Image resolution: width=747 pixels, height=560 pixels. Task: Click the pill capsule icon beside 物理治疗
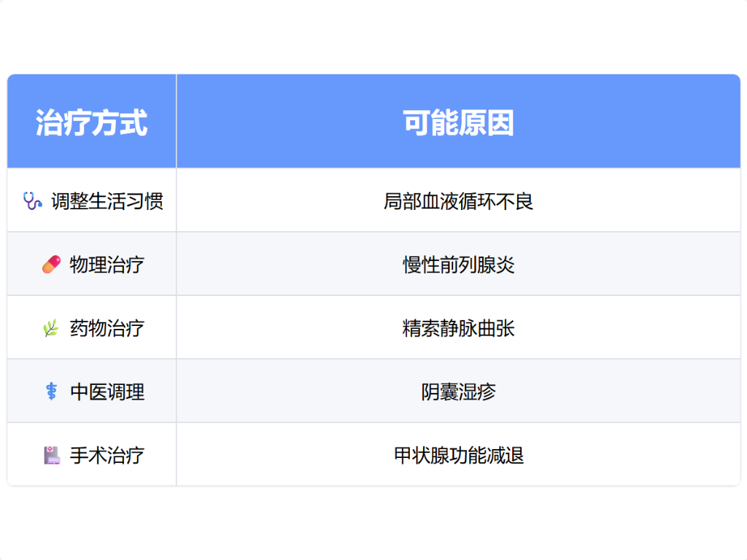[x=51, y=264]
